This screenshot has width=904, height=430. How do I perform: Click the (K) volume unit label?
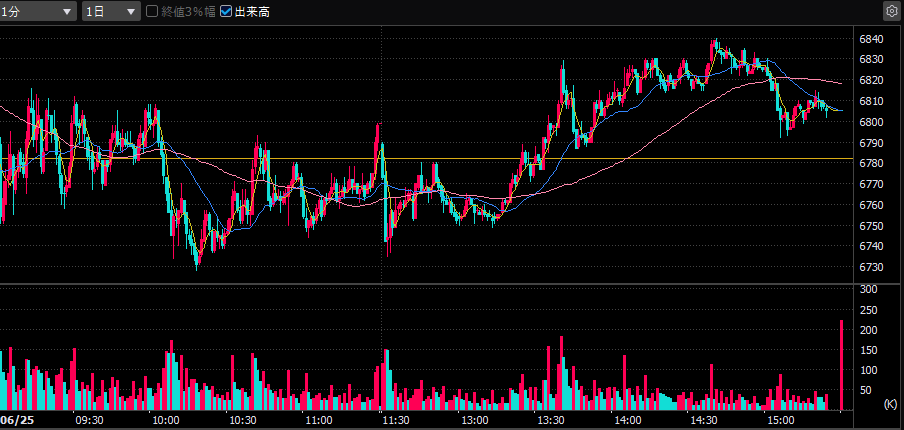(x=890, y=403)
